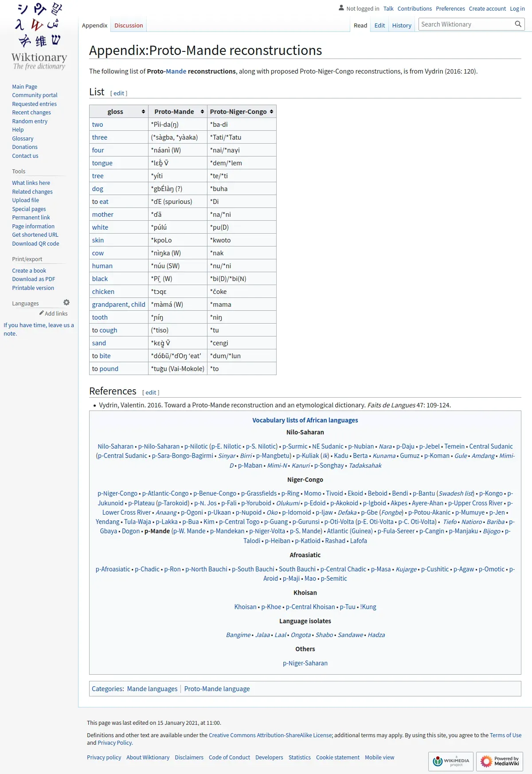Image resolution: width=532 pixels, height=774 pixels.
Task: Click the Wiktionary logo
Action: click(39, 36)
